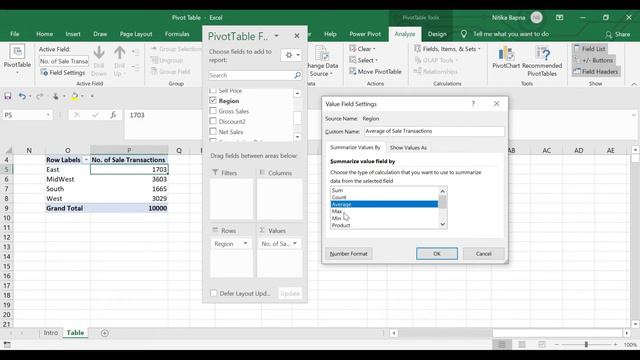Click the search magnifier in field list
Viewport: 640px width, 360px height.
[x=298, y=75]
